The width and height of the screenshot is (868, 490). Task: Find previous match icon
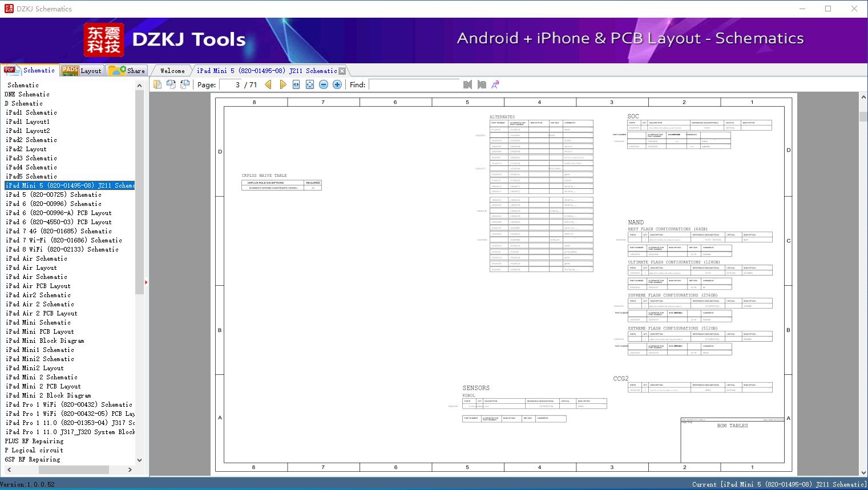468,84
